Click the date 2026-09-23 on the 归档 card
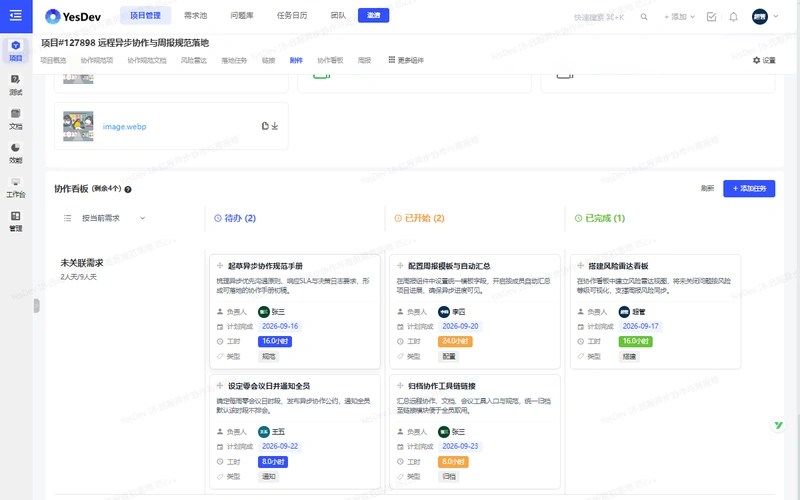 click(x=460, y=446)
